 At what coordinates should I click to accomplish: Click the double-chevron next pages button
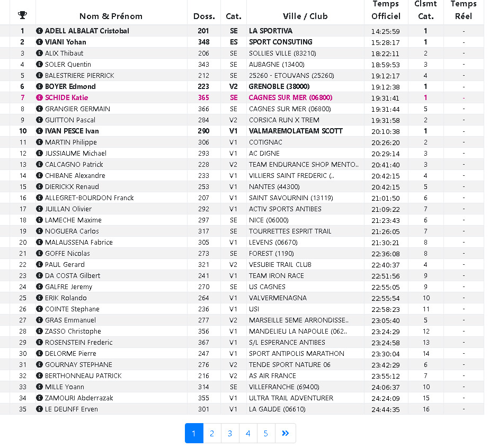tap(286, 433)
